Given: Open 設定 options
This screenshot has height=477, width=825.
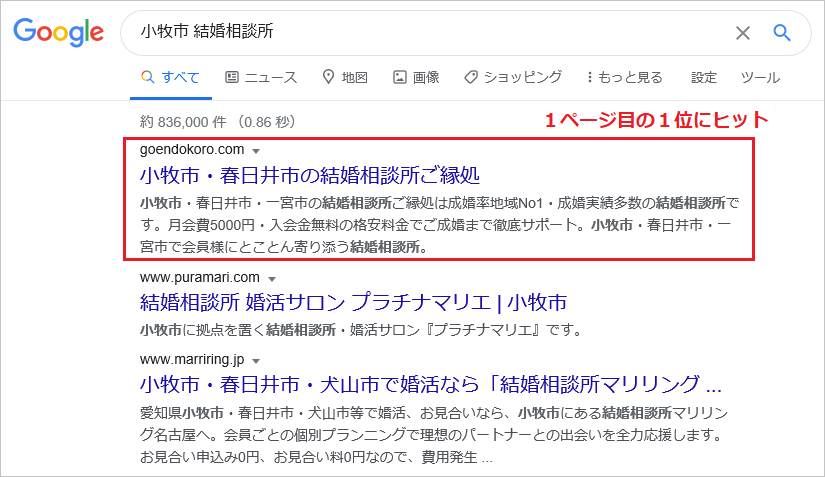Looking at the screenshot, I should pyautogui.click(x=703, y=77).
